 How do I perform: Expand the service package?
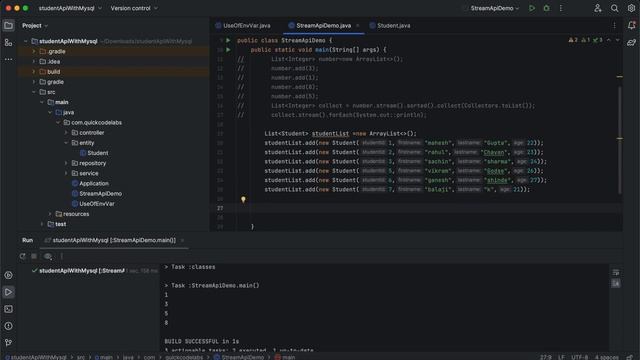pos(66,173)
